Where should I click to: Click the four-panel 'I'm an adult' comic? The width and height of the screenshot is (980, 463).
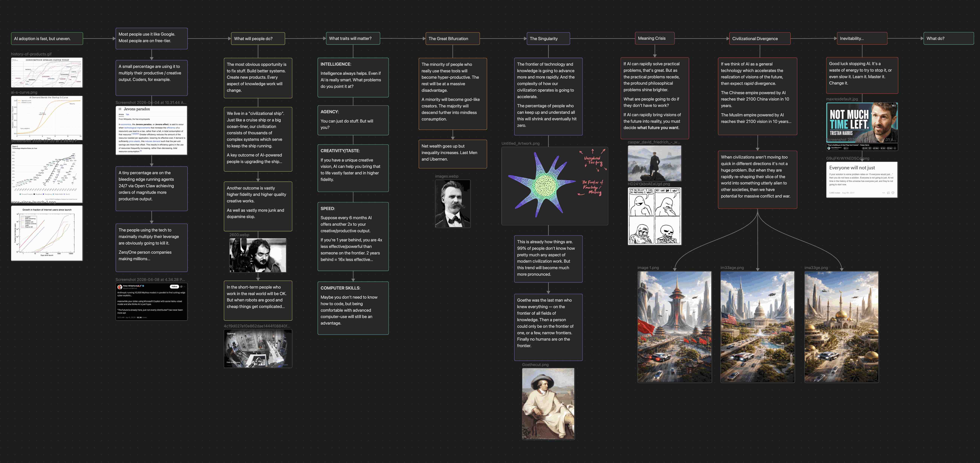point(654,216)
